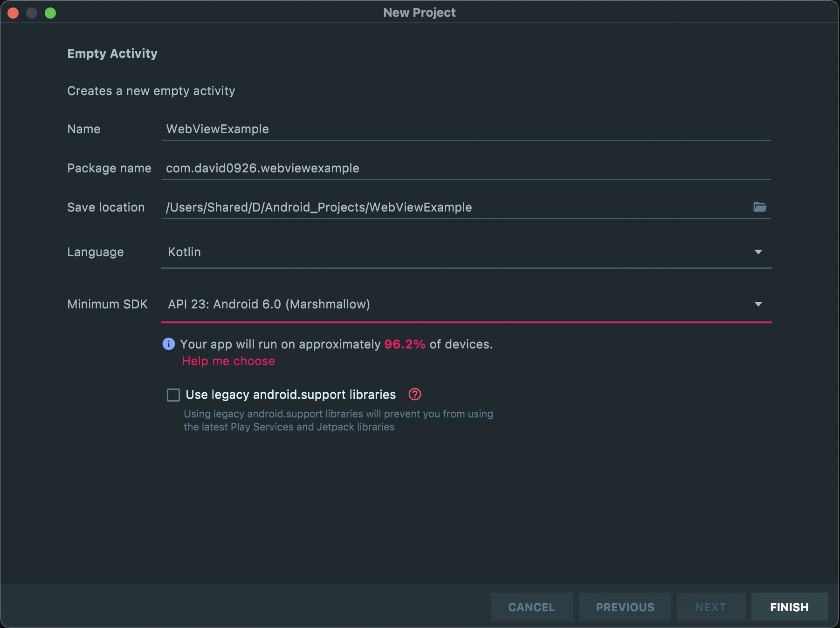Click the disabled Next button

pos(710,607)
